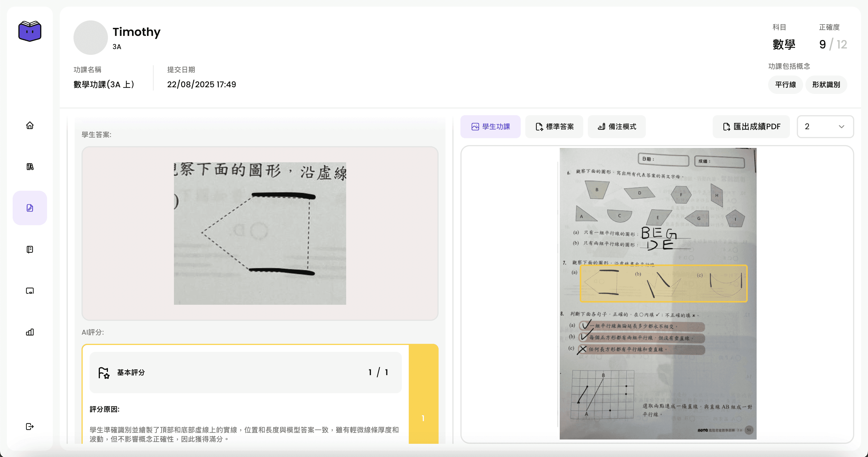
Task: Open the library books sidebar icon
Action: point(30,167)
